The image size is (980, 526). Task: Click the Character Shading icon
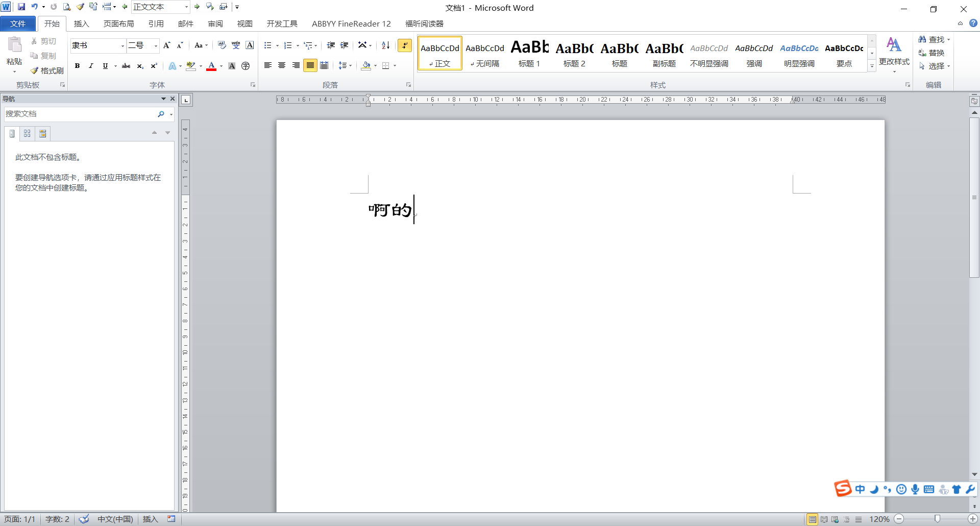(x=232, y=66)
